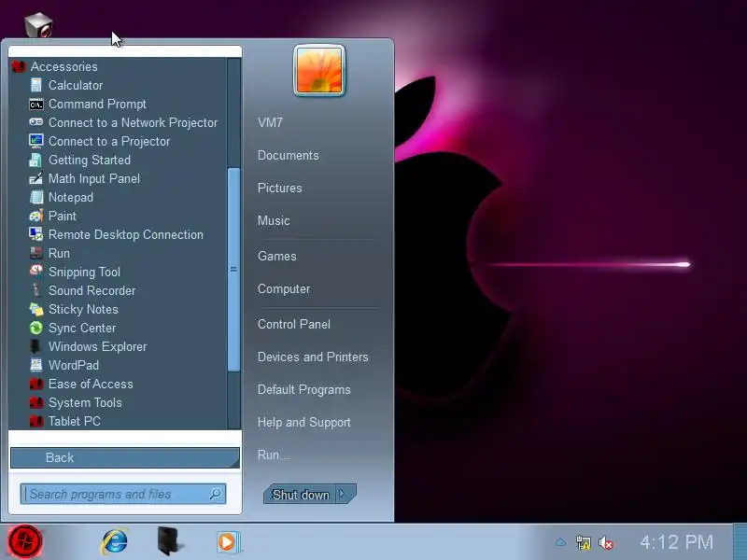Expand the Ease of Access folder
Image resolution: width=747 pixels, height=560 pixels.
tap(91, 384)
